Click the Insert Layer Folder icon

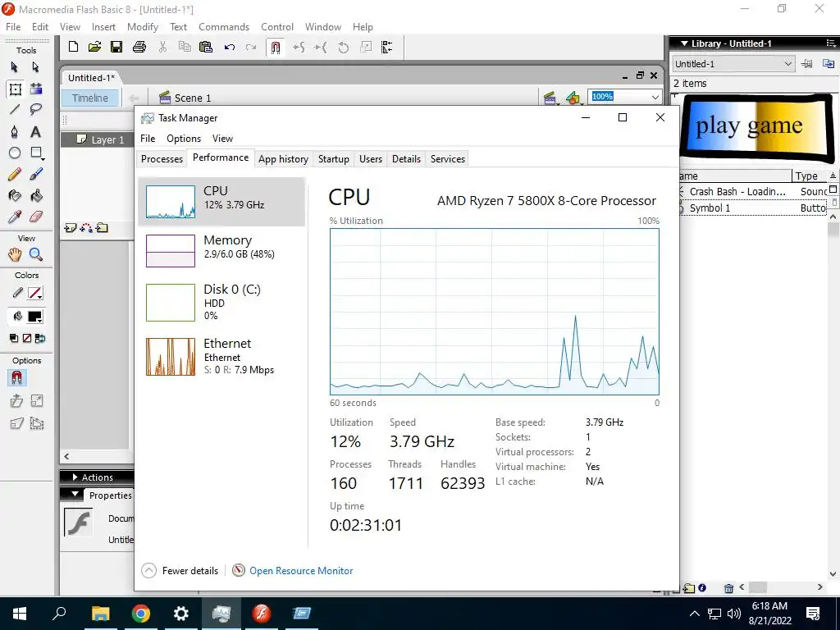[x=102, y=228]
